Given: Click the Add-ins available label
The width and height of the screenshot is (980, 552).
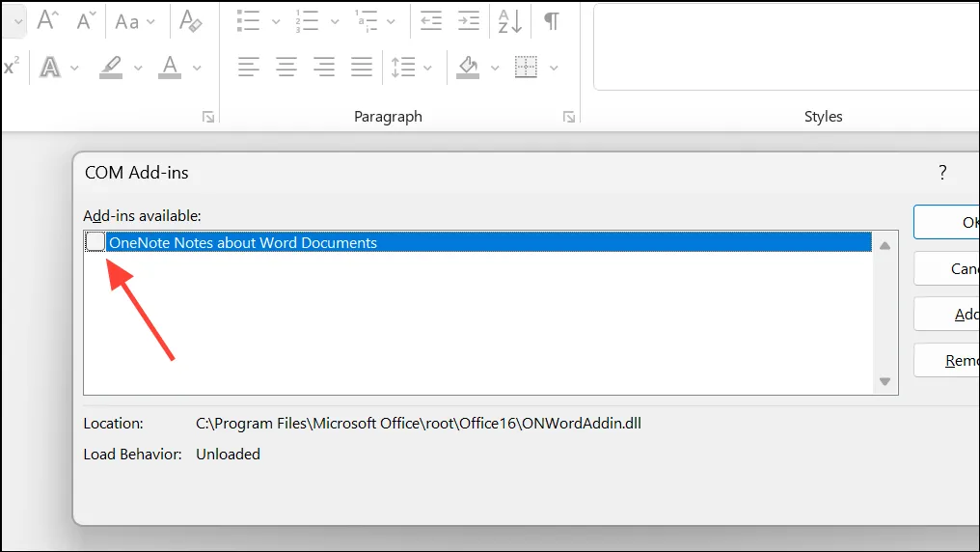Looking at the screenshot, I should click(143, 215).
